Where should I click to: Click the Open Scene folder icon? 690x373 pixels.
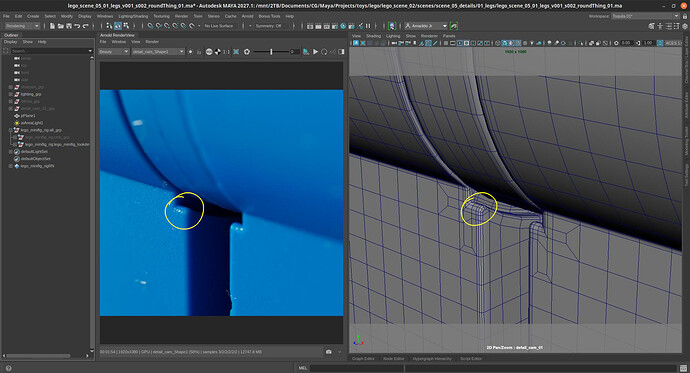tap(61, 26)
